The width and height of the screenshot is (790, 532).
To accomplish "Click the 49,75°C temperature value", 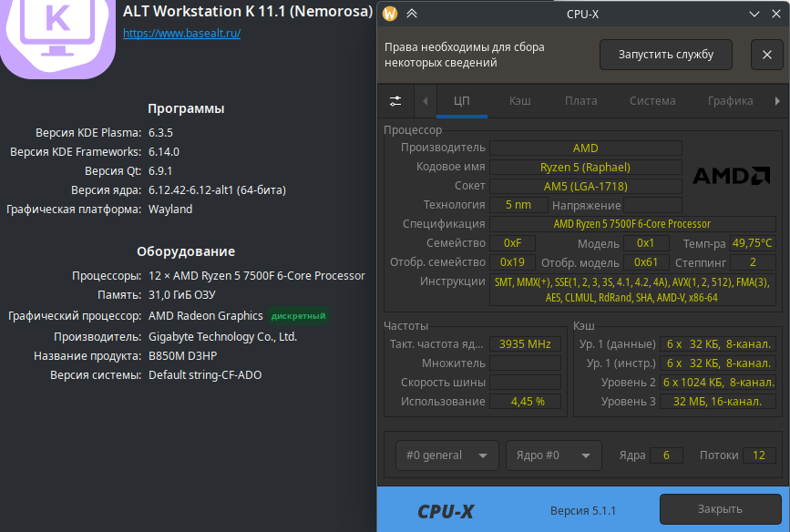I will [753, 243].
